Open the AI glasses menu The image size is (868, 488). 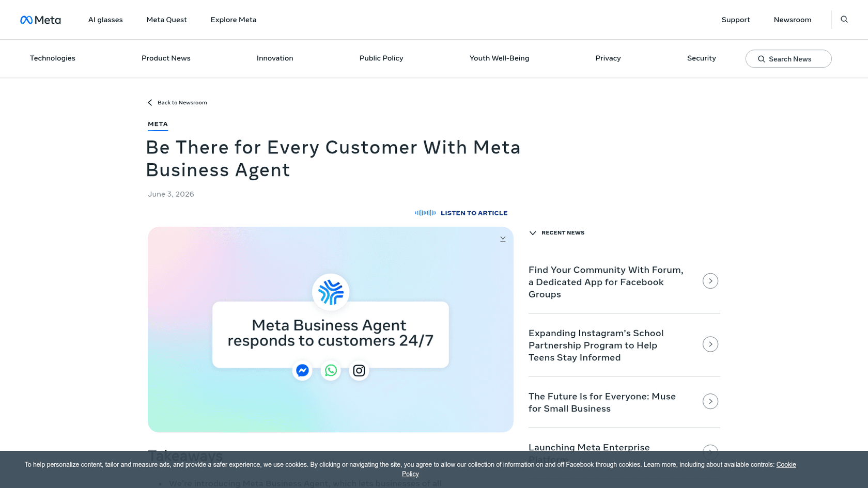[x=105, y=20]
